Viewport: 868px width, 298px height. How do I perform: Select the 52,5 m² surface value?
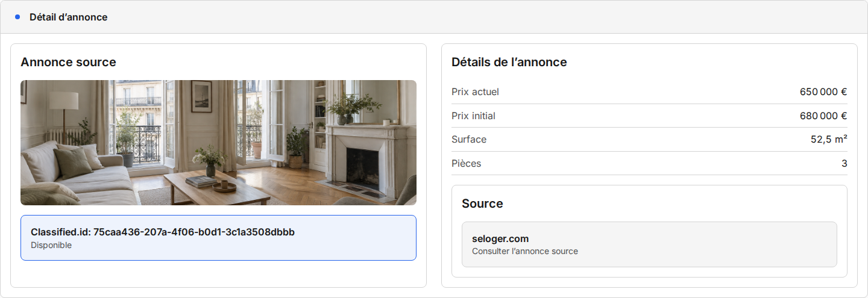[829, 140]
